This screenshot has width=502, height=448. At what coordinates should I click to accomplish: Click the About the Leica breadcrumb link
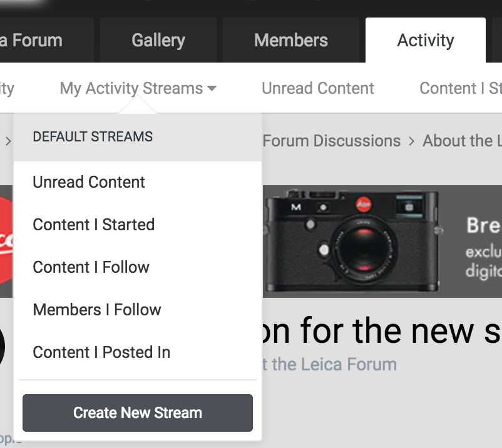click(462, 141)
